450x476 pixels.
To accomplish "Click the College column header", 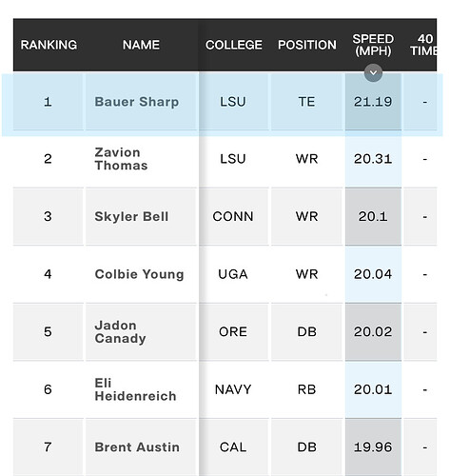I will (234, 45).
